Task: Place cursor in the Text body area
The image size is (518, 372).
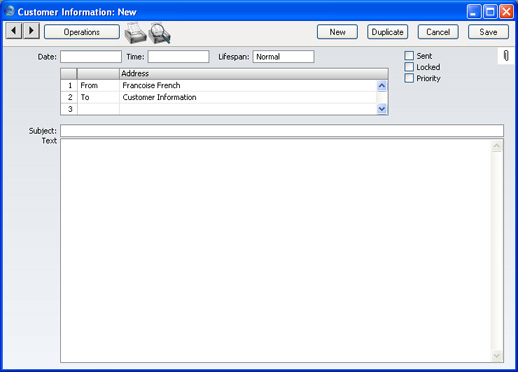Action: (276, 251)
